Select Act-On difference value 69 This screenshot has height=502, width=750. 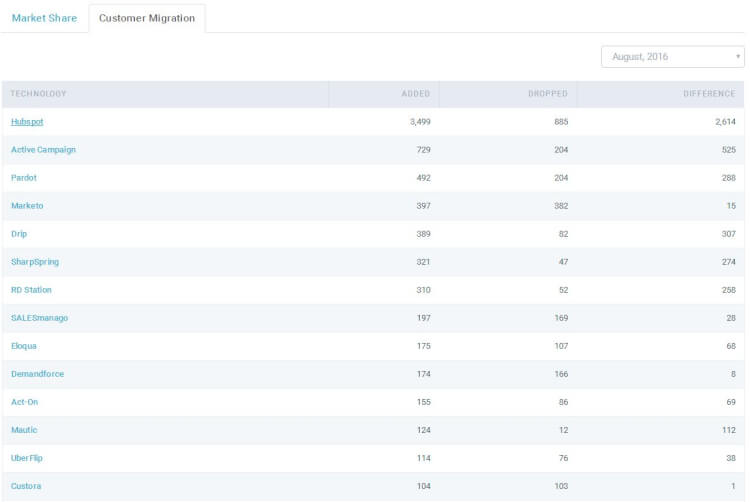tap(731, 402)
